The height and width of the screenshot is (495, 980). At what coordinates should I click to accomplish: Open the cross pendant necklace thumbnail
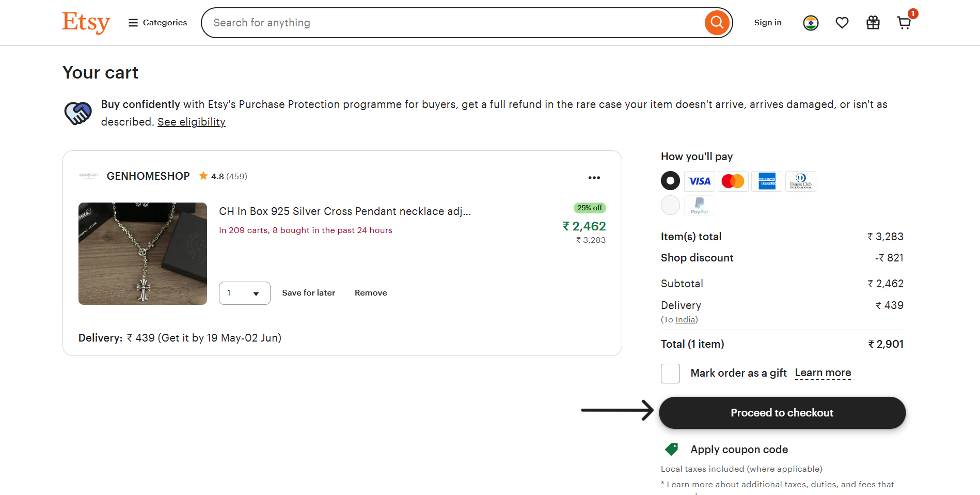point(143,254)
